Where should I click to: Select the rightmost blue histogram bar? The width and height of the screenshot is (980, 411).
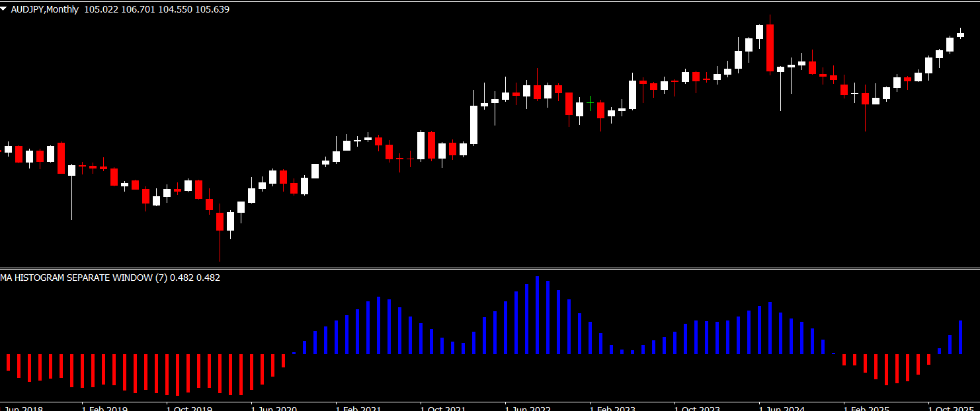(960, 337)
